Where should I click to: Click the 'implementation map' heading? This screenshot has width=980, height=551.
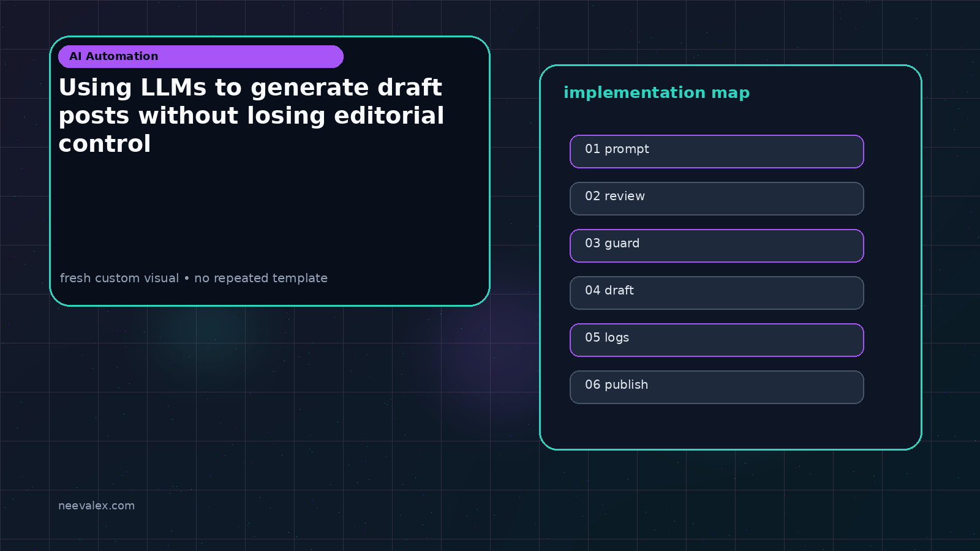click(x=657, y=93)
